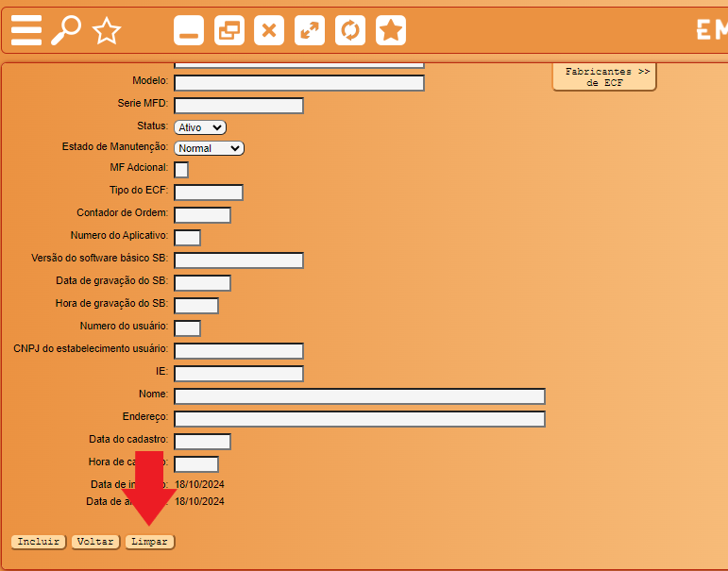Screen dimensions: 728x571
Task: Focus the Serie MFD text field
Action: 239,106
